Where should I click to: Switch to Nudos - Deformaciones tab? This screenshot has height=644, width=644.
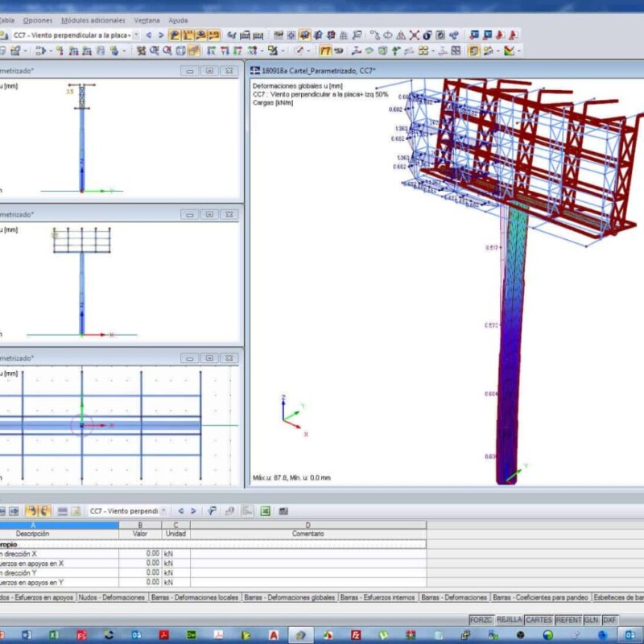click(x=111, y=597)
